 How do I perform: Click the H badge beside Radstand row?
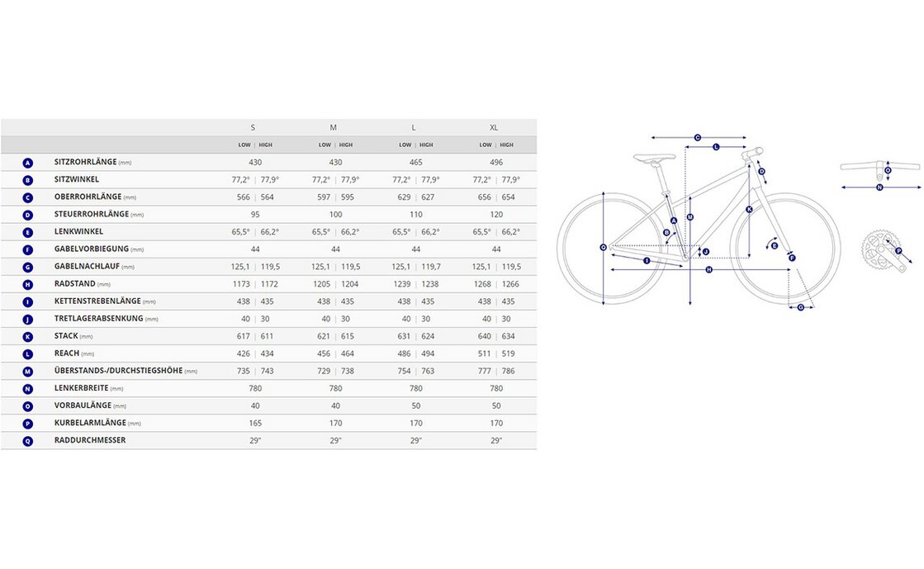[x=28, y=284]
